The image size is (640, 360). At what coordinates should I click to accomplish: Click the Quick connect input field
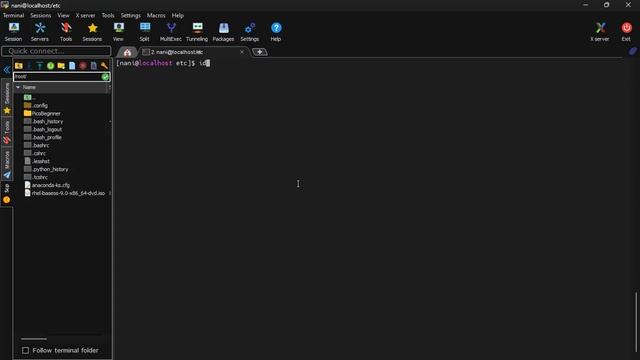tap(56, 51)
